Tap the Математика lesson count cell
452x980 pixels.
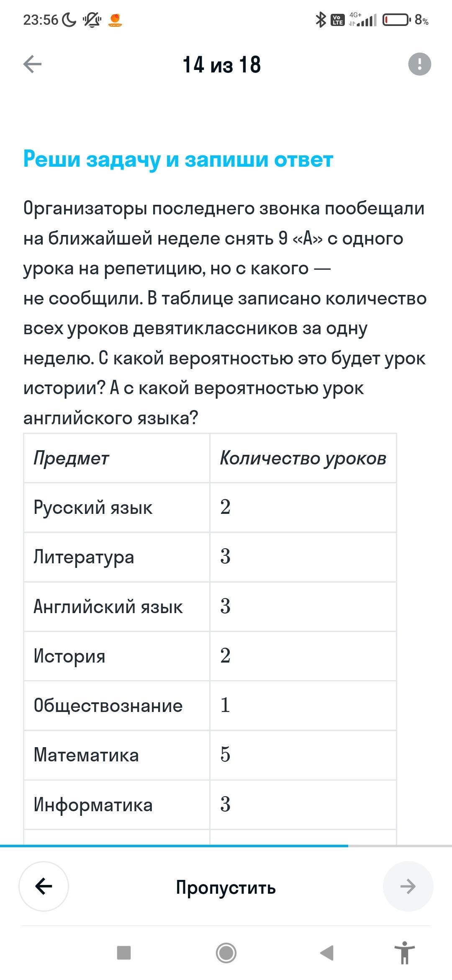pos(303,755)
